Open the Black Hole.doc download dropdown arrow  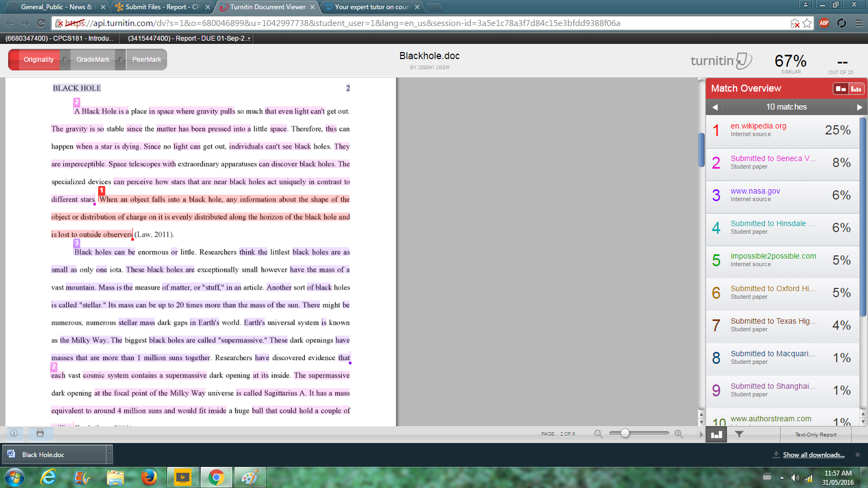tap(109, 452)
